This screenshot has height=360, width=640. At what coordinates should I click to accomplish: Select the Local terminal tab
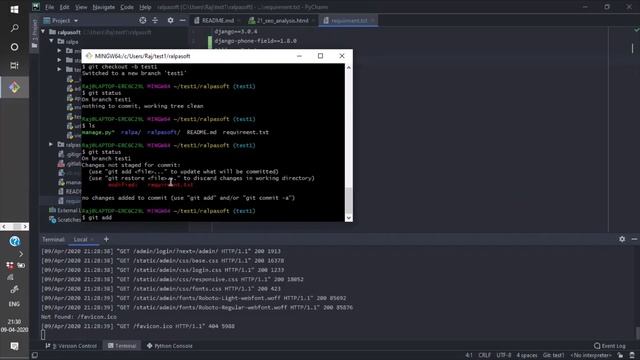80,239
